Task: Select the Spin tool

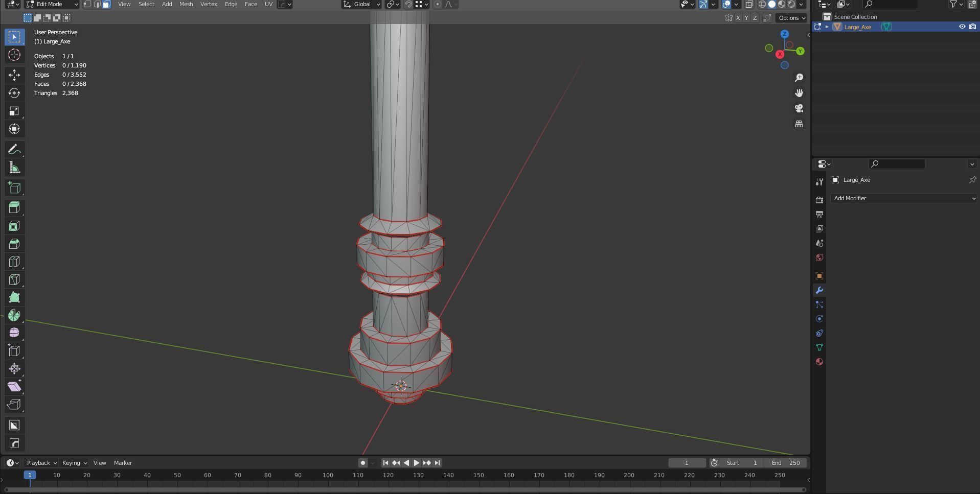Action: (x=14, y=315)
